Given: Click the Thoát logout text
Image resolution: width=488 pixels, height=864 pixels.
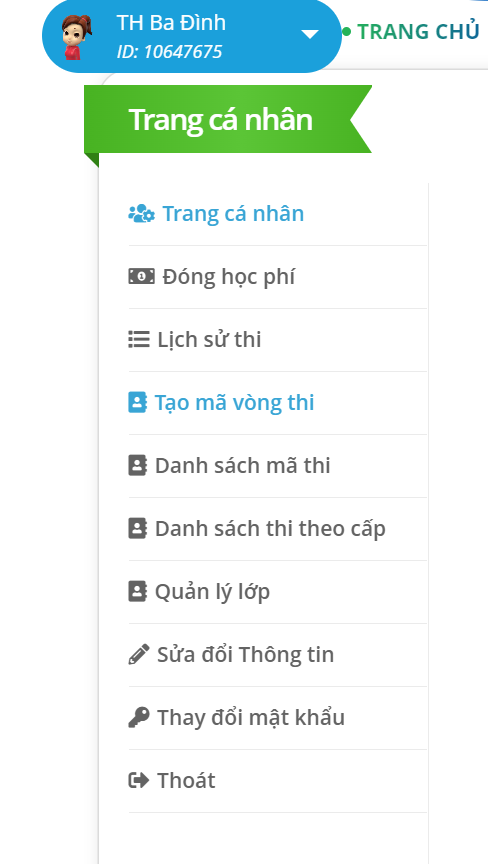Looking at the screenshot, I should pyautogui.click(x=186, y=780).
